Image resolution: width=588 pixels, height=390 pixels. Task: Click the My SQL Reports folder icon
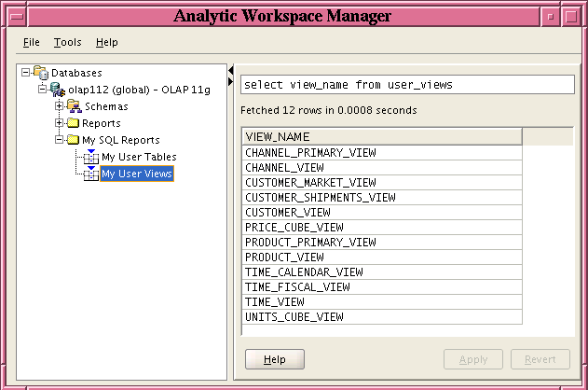point(74,140)
